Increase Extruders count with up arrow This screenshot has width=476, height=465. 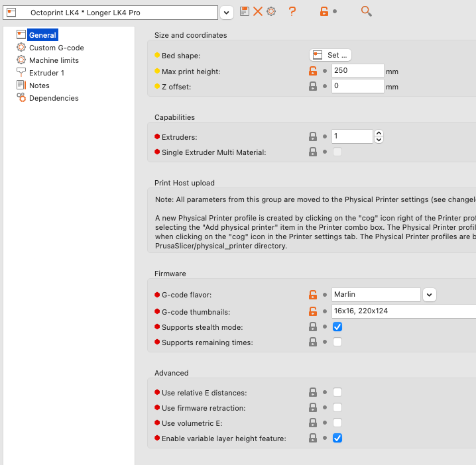tap(379, 133)
